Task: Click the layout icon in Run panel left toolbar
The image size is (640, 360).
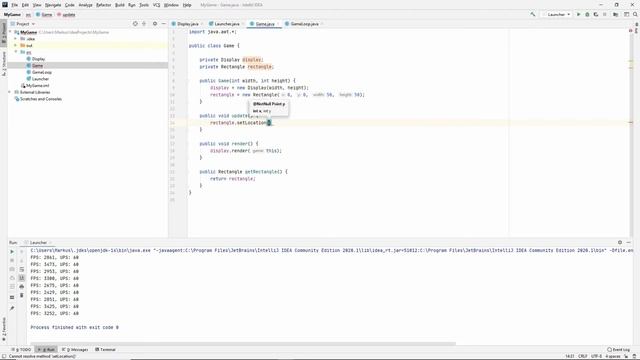Action: [x=12, y=297]
